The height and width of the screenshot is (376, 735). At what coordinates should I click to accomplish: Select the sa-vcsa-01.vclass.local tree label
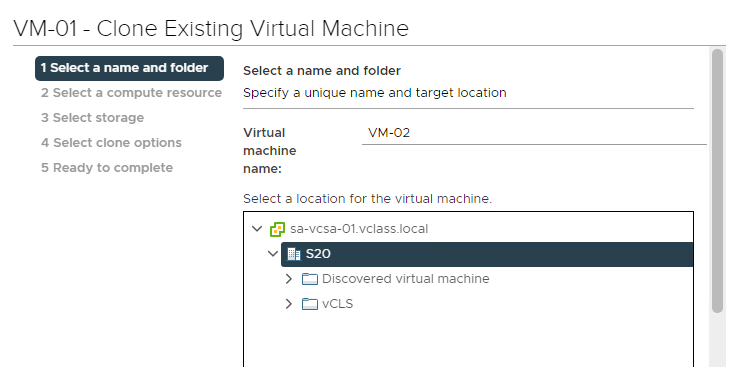tap(359, 229)
